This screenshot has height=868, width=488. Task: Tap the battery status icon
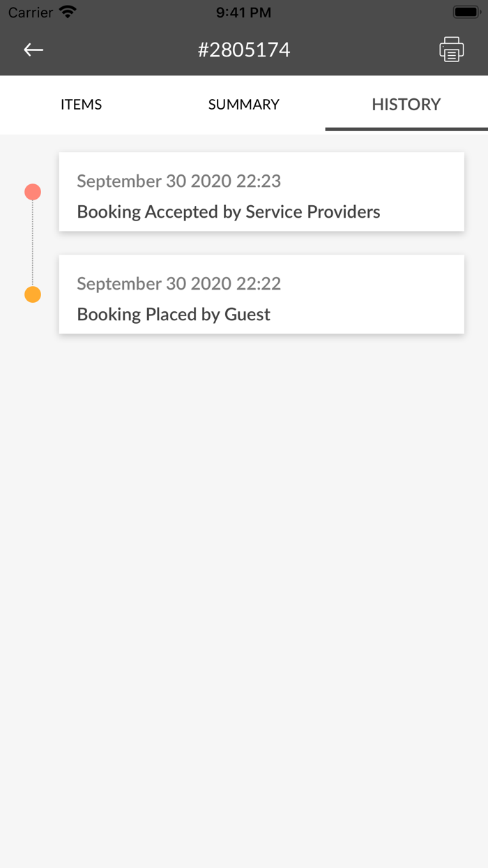466,12
